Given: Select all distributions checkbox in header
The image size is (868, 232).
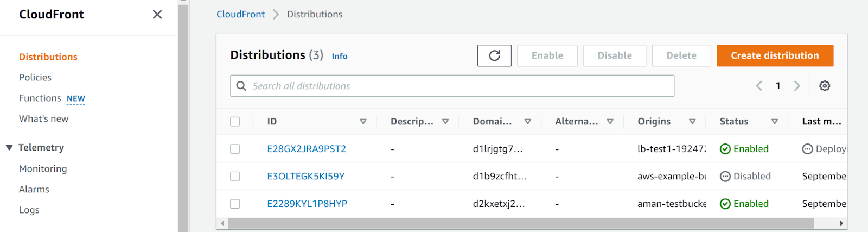Looking at the screenshot, I should 235,122.
